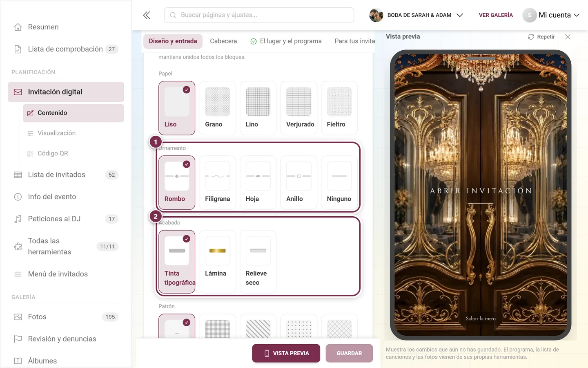This screenshot has height=368, width=588.
Task: Select the Filigrana ornament option
Action: pos(217,182)
